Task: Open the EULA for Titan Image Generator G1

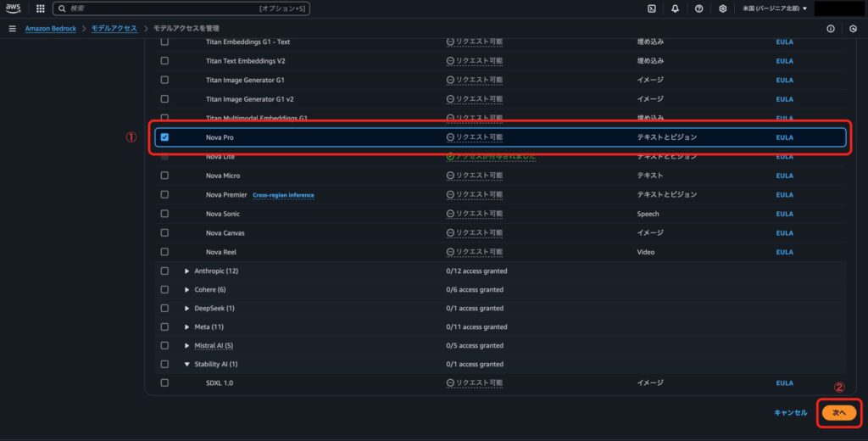Action: (x=784, y=81)
